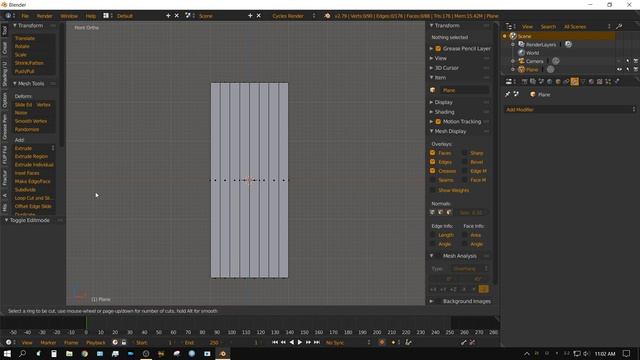Image resolution: width=640 pixels, height=360 pixels.
Task: Click the Translate button
Action: tap(34, 38)
